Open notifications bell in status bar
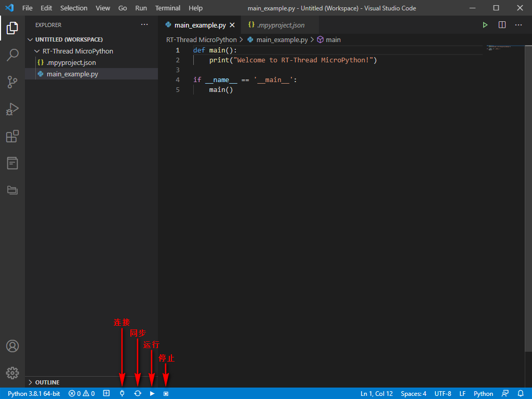 [521, 394]
